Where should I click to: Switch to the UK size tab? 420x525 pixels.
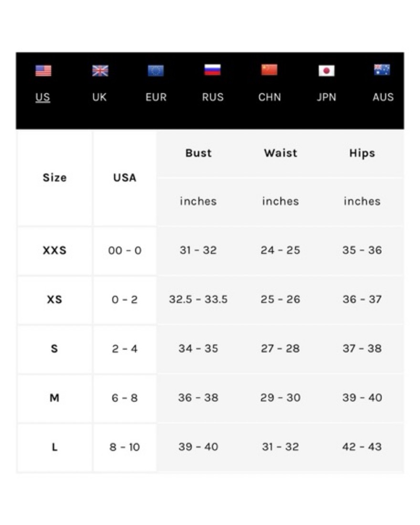[99, 97]
